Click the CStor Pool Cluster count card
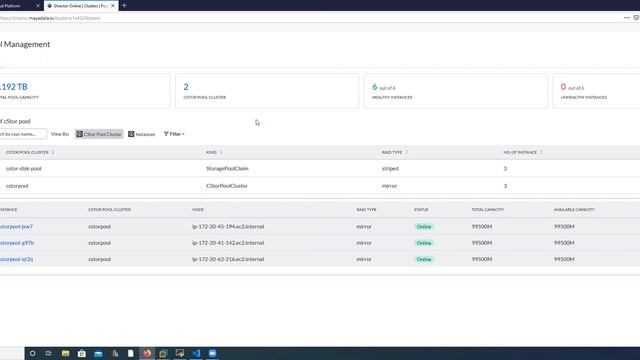 [267, 91]
